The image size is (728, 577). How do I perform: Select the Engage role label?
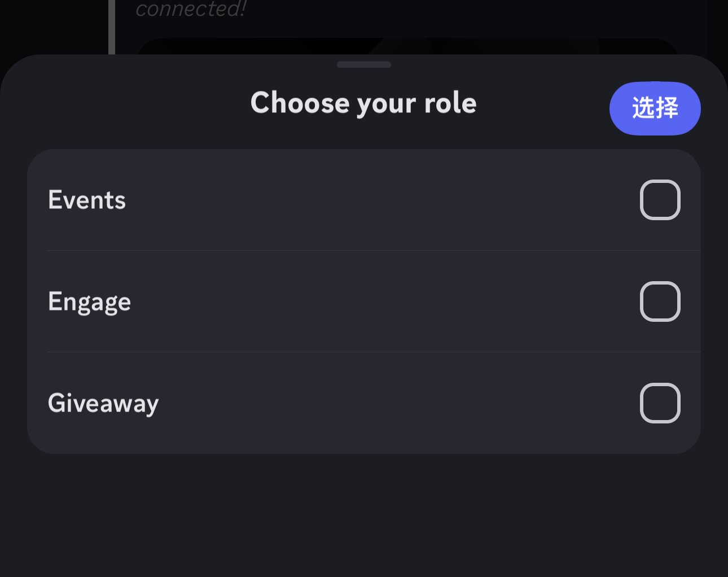point(90,302)
